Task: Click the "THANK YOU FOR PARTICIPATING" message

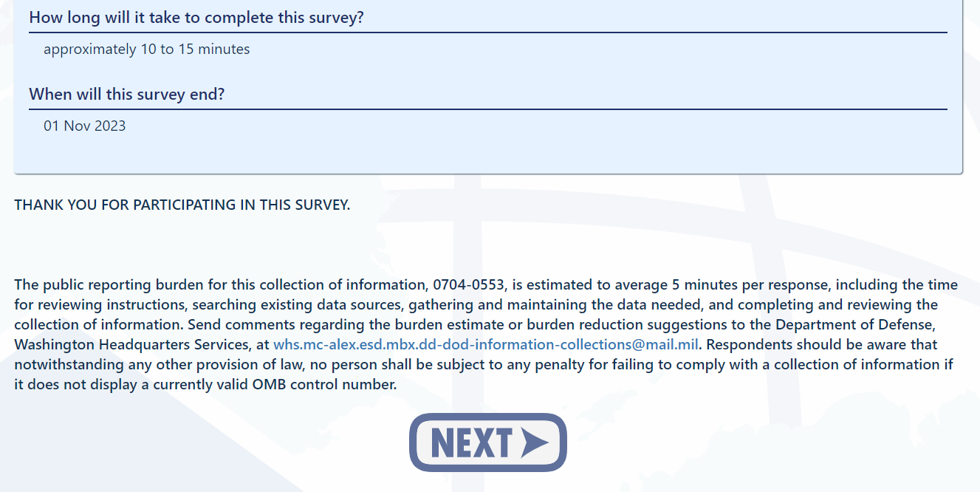Action: pyautogui.click(x=182, y=205)
